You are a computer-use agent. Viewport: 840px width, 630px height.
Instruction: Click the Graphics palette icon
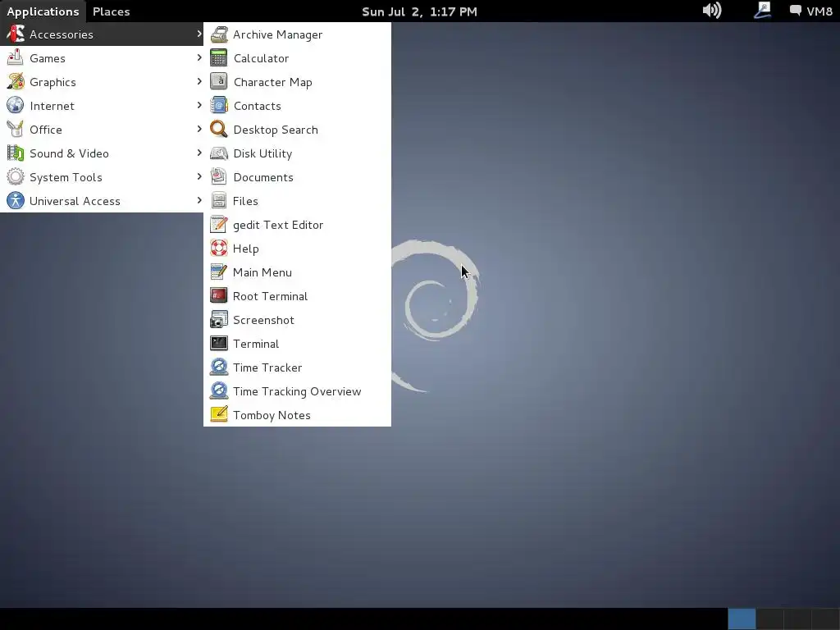pyautogui.click(x=15, y=81)
